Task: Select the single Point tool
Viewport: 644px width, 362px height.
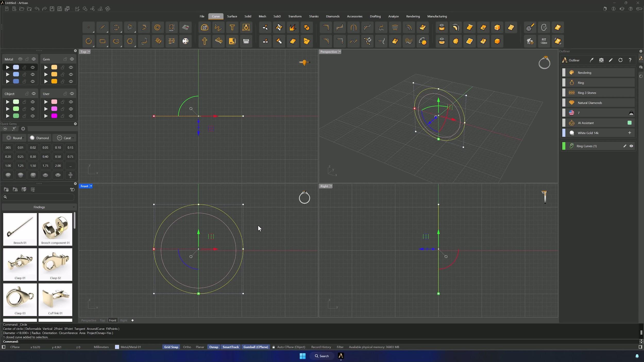Action: pyautogui.click(x=89, y=27)
